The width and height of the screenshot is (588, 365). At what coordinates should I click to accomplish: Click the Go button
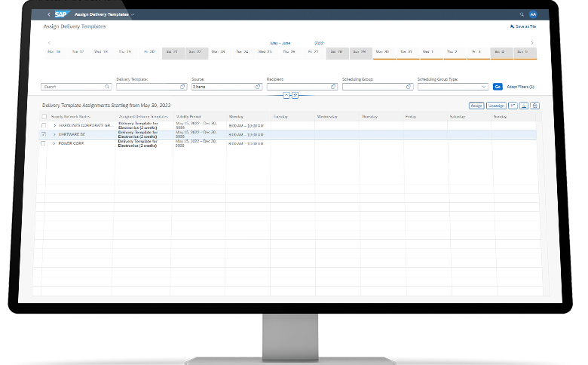pos(498,87)
